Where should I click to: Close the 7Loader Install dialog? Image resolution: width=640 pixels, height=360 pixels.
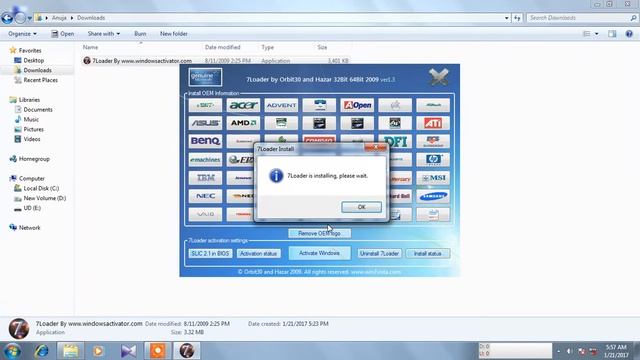pyautogui.click(x=375, y=148)
